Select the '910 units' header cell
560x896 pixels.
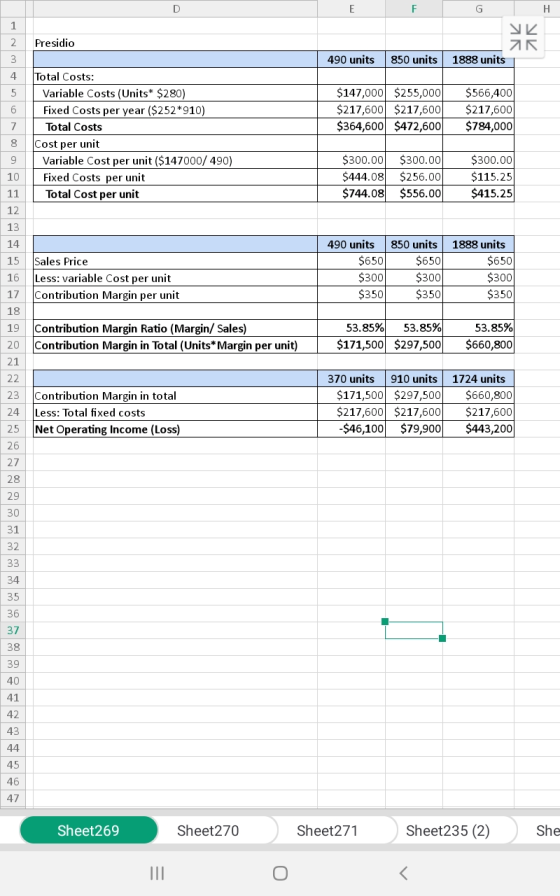[x=414, y=378]
